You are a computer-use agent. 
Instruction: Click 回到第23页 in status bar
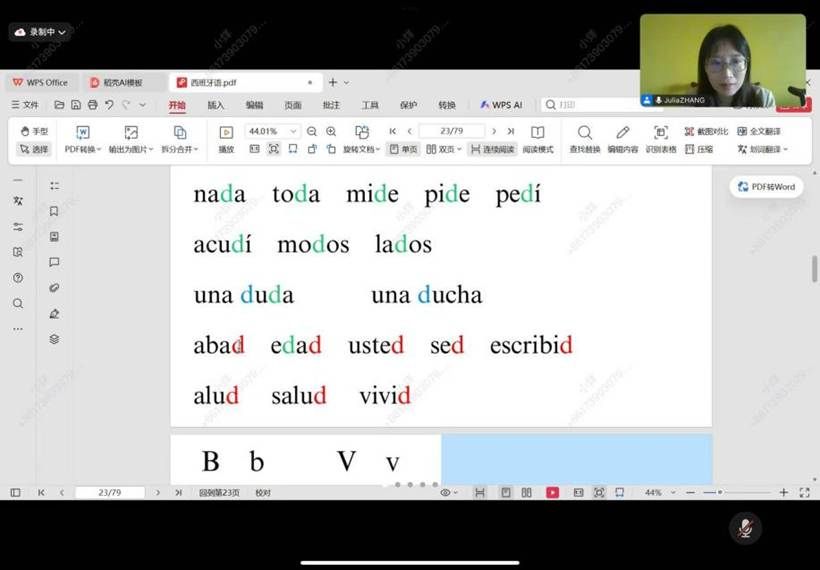pos(219,493)
